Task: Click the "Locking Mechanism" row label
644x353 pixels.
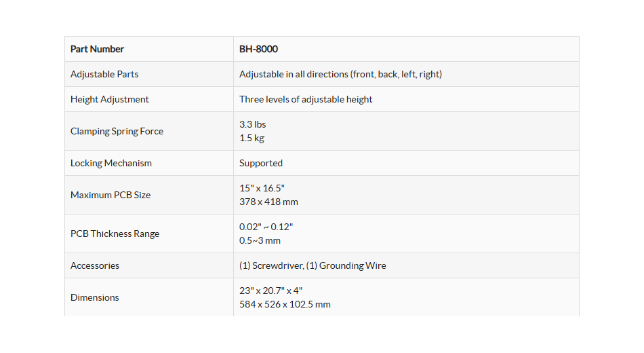Action: pyautogui.click(x=111, y=163)
